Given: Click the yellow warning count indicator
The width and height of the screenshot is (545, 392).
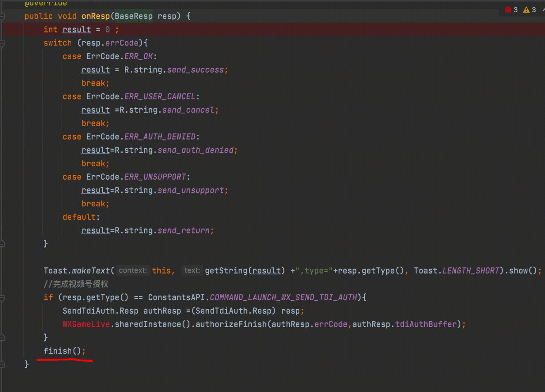Looking at the screenshot, I should tap(529, 10).
